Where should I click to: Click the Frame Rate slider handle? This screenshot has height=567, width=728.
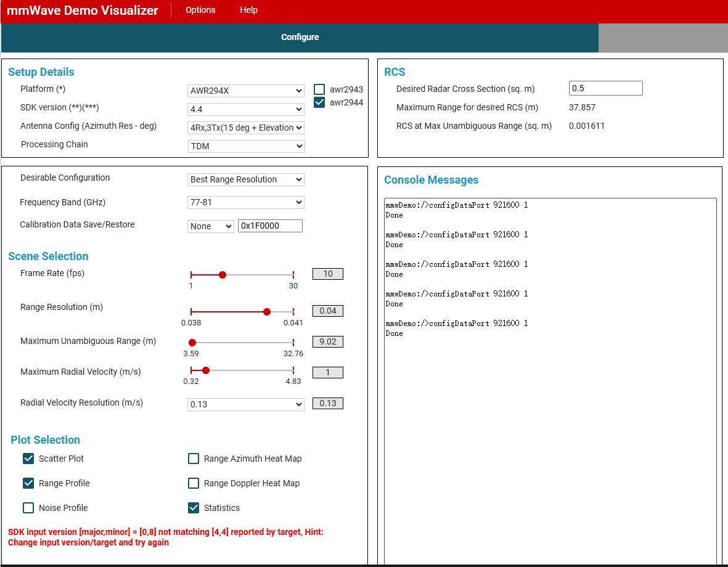[223, 275]
